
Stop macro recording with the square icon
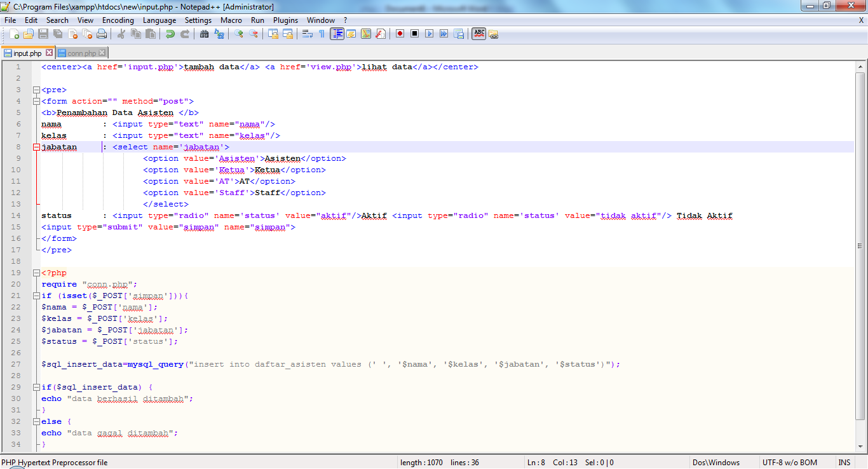pyautogui.click(x=415, y=34)
